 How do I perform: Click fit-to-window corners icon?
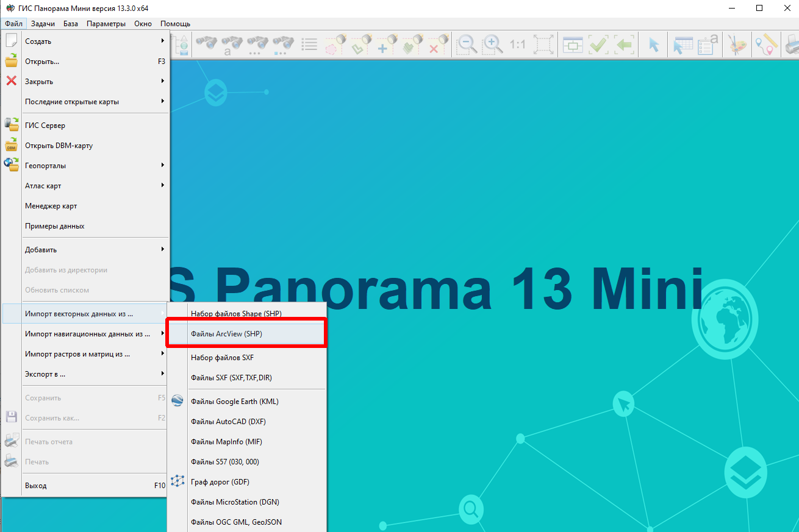(x=543, y=44)
